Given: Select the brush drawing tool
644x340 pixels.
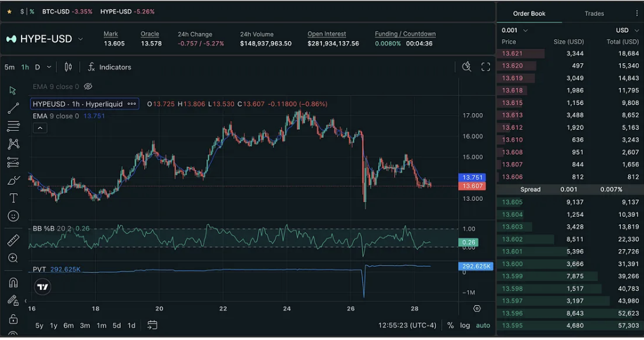Looking at the screenshot, I should click(13, 181).
